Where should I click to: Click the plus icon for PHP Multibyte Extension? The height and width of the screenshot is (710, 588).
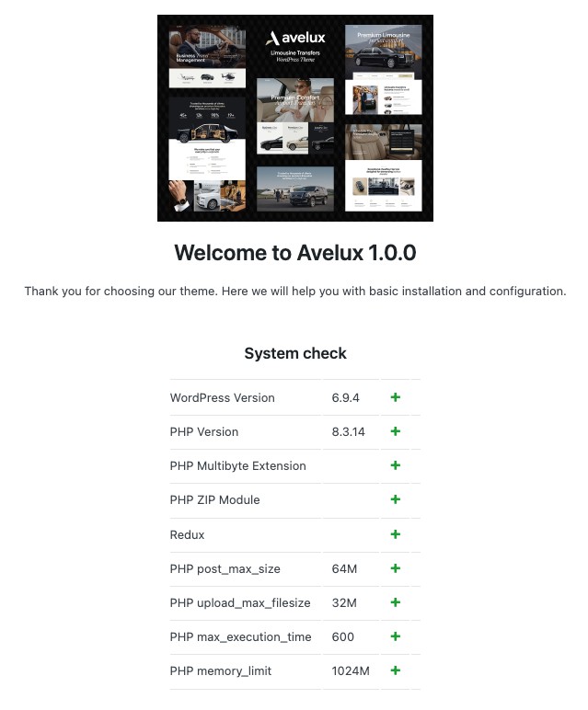(x=396, y=465)
